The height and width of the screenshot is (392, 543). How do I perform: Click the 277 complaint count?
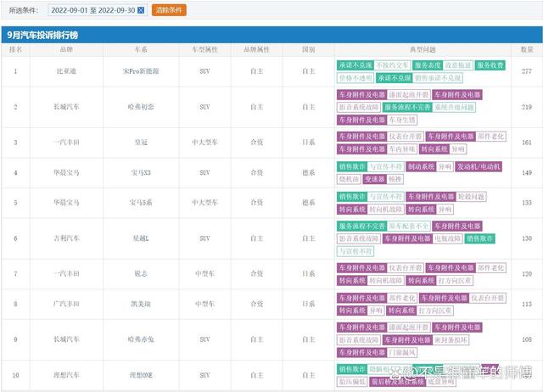point(527,71)
